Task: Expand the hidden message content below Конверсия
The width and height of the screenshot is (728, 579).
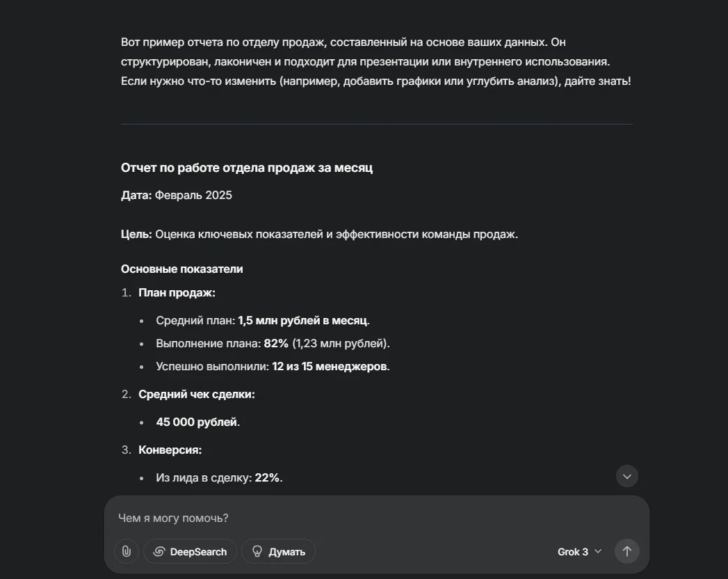Action: tap(626, 476)
